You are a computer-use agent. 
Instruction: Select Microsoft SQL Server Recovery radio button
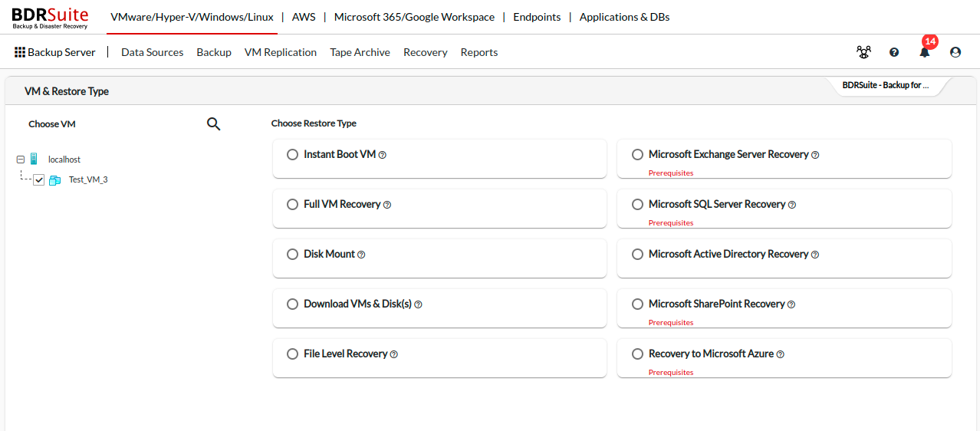pyautogui.click(x=637, y=204)
